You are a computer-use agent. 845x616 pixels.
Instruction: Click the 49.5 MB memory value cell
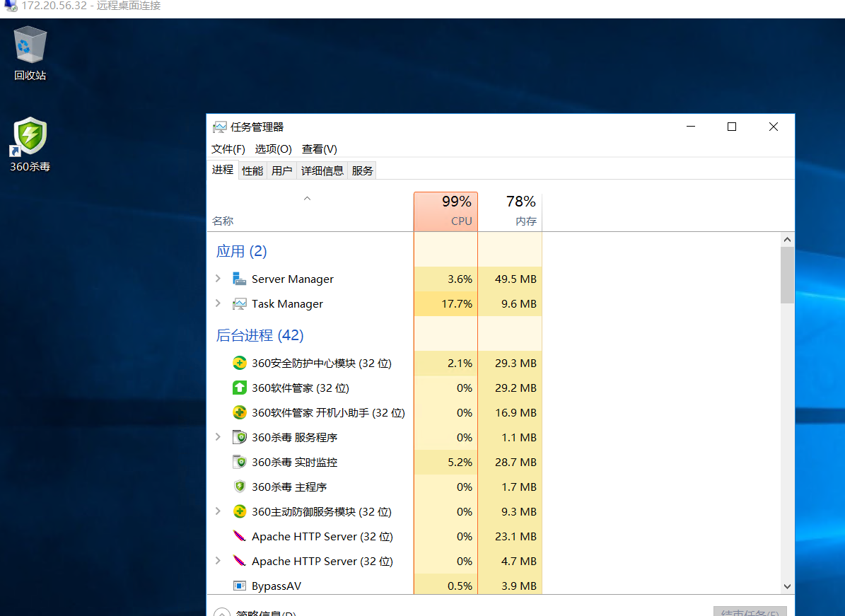pyautogui.click(x=510, y=279)
